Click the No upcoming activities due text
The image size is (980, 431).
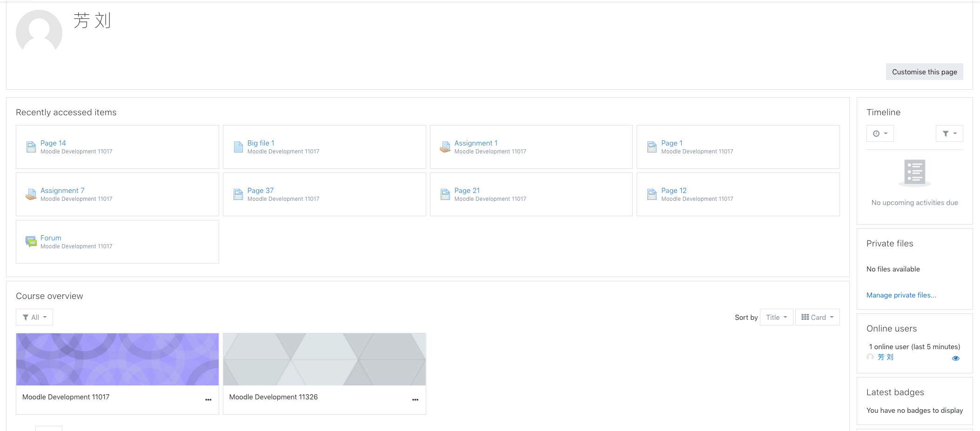[915, 203]
